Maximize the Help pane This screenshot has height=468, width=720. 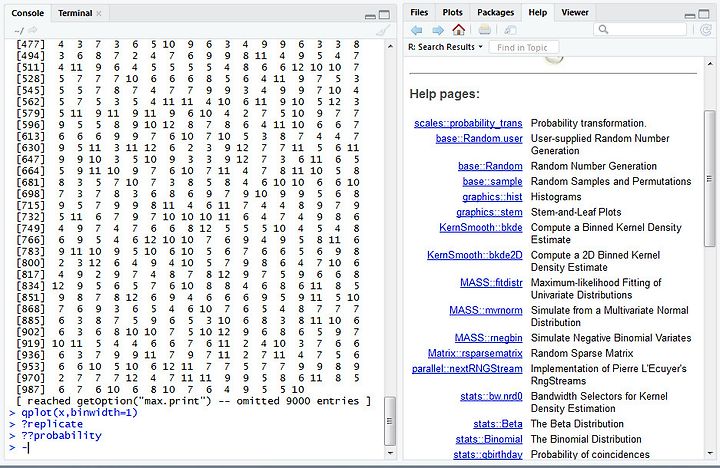coord(704,14)
